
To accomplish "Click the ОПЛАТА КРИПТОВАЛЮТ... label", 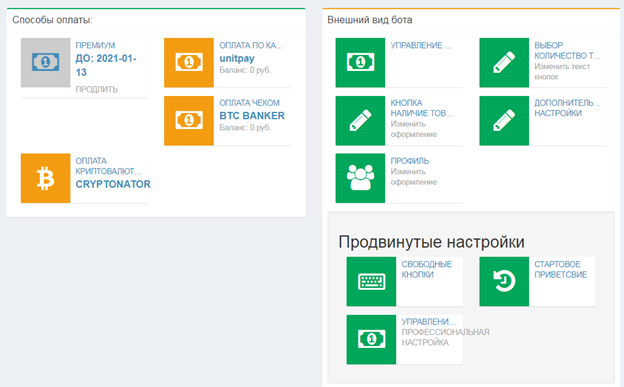I will pyautogui.click(x=108, y=166).
